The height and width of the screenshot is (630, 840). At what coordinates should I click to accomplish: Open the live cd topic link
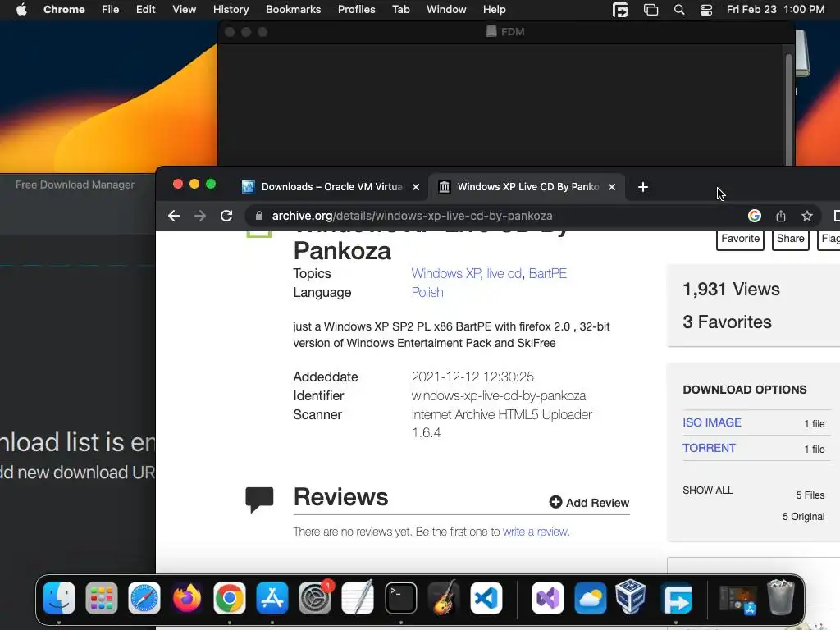504,273
